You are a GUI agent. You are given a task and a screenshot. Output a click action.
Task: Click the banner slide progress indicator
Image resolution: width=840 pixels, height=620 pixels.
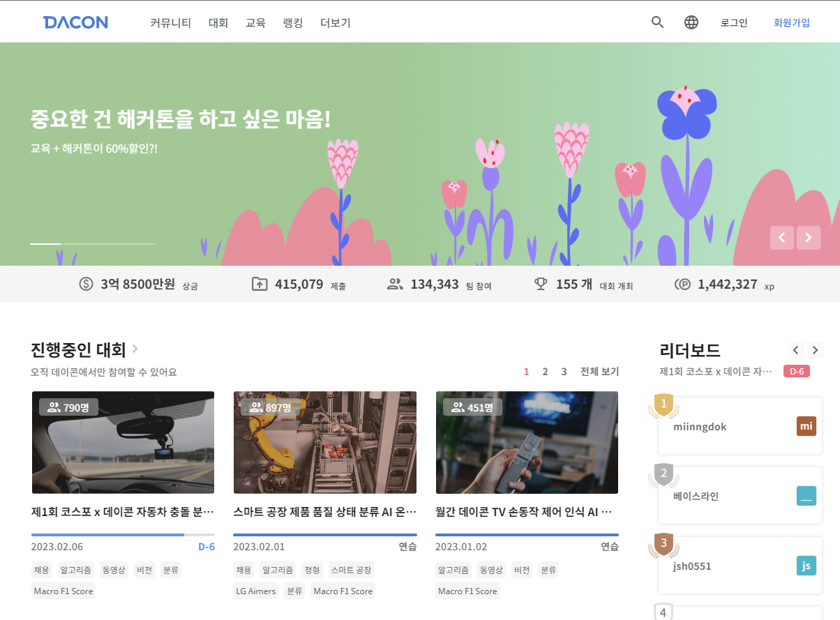coord(92,243)
